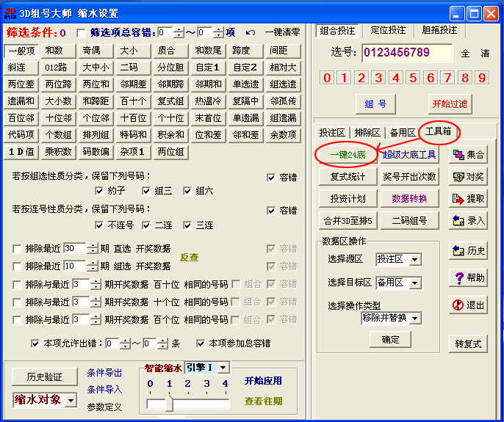Select the 排除区 tab
This screenshot has height=422, width=504.
coord(367,132)
